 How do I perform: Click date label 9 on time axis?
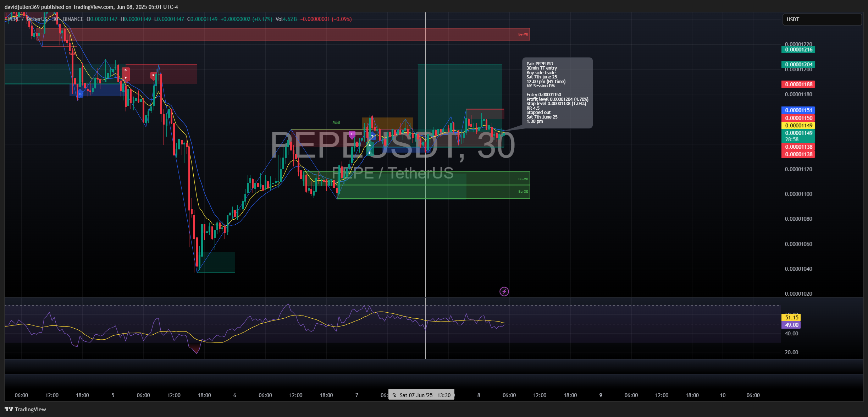(601, 395)
